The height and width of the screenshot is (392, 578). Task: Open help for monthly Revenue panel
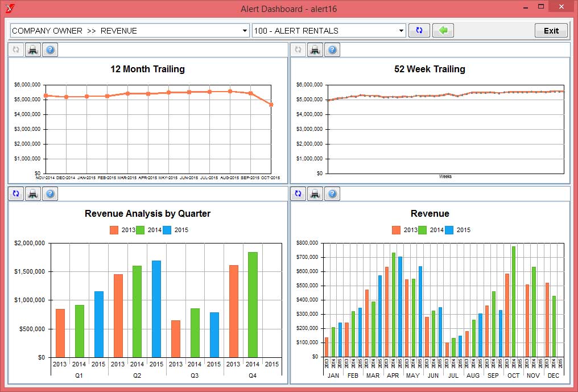tap(332, 194)
